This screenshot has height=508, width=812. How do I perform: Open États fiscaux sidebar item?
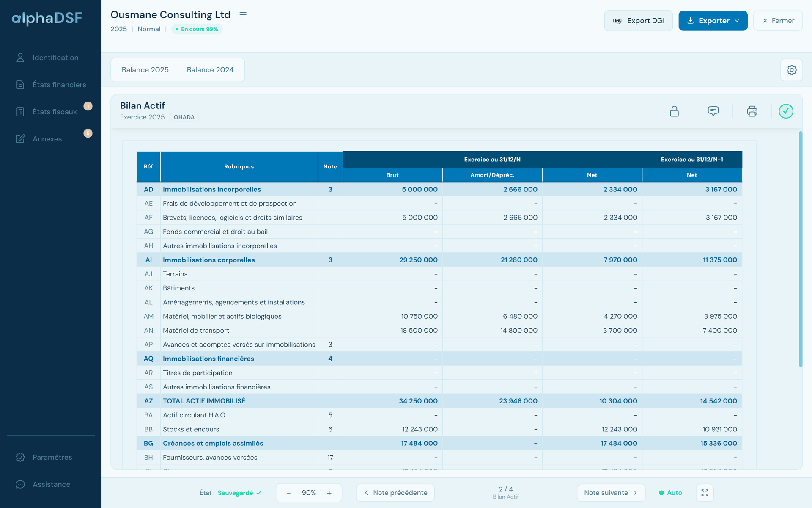click(x=51, y=112)
